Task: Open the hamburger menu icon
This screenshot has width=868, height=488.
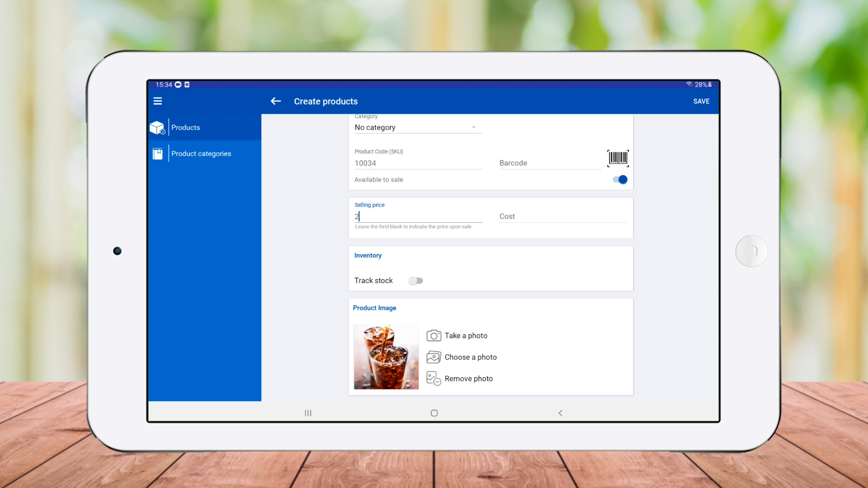Action: pyautogui.click(x=158, y=101)
